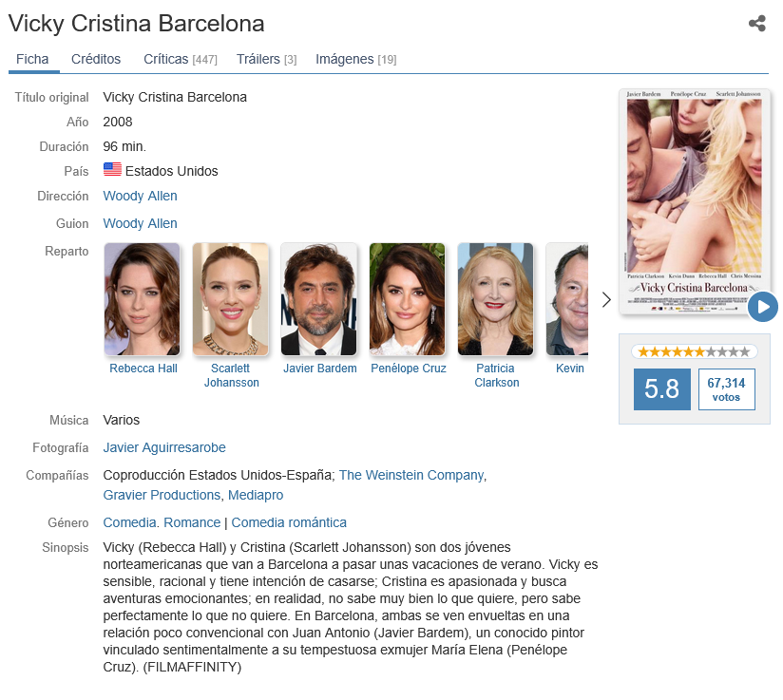Select the Comedia romántica genre link
The width and height of the screenshot is (783, 700).
(x=289, y=522)
